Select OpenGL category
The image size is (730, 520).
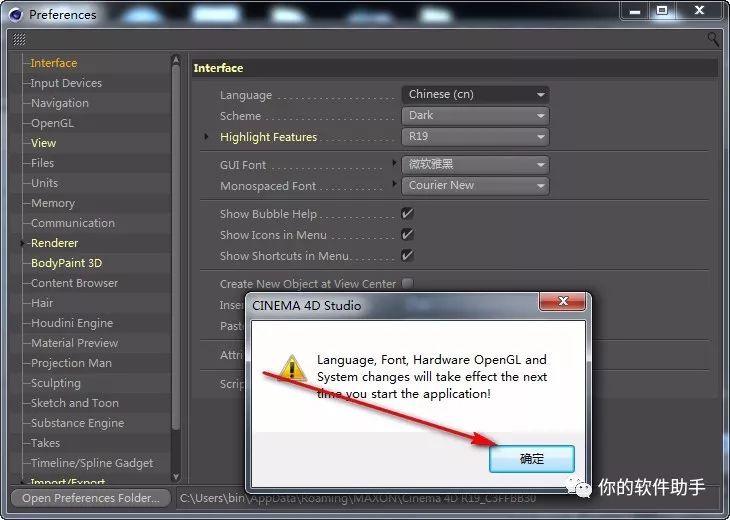[52, 123]
